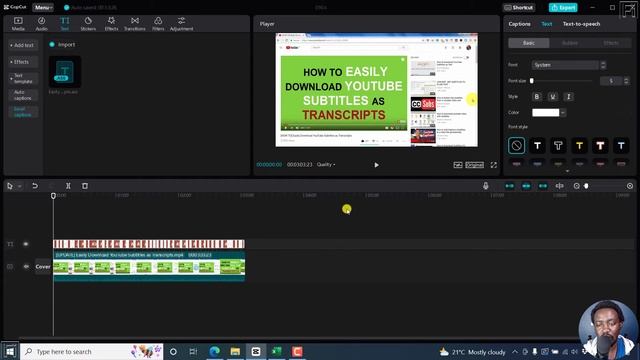Expand the Text template category

[23, 78]
